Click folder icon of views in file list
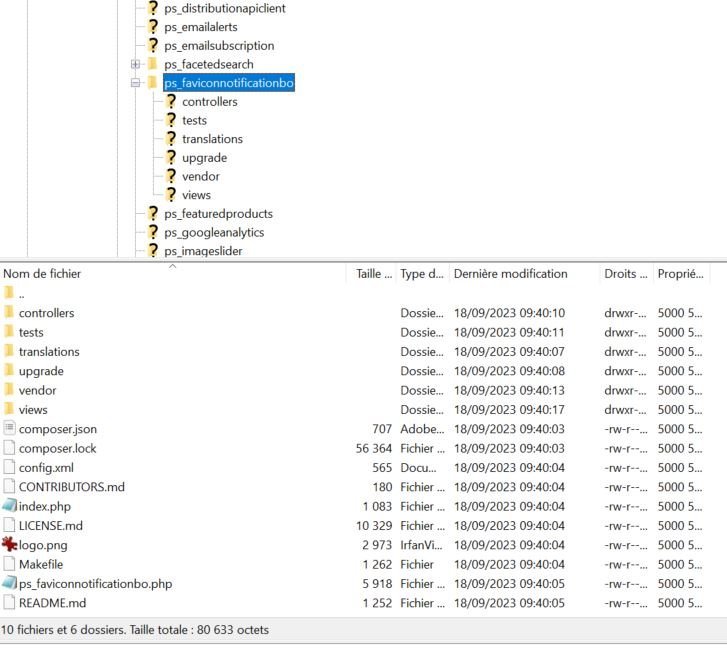Viewport: 727px width, 649px height. 9,409
